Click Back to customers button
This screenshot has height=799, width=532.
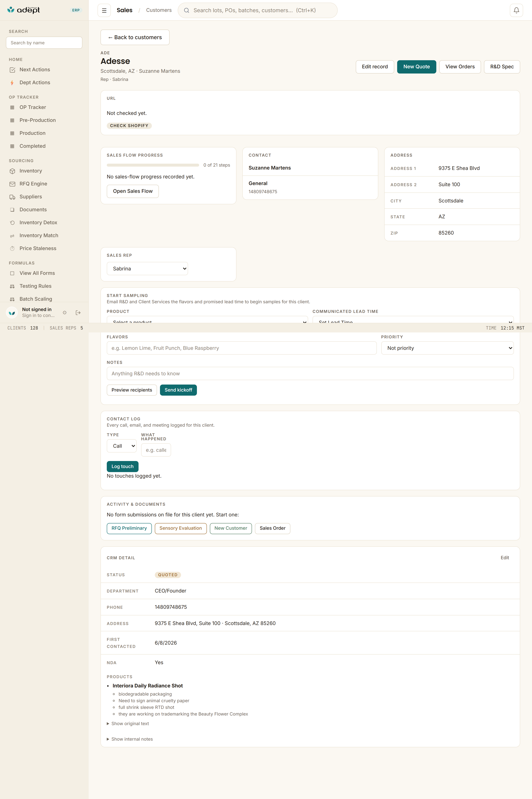click(135, 37)
